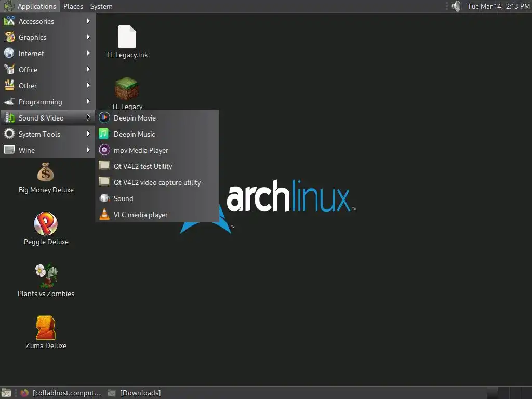Click the date and time clock
The width and height of the screenshot is (532, 399).
(498, 6)
